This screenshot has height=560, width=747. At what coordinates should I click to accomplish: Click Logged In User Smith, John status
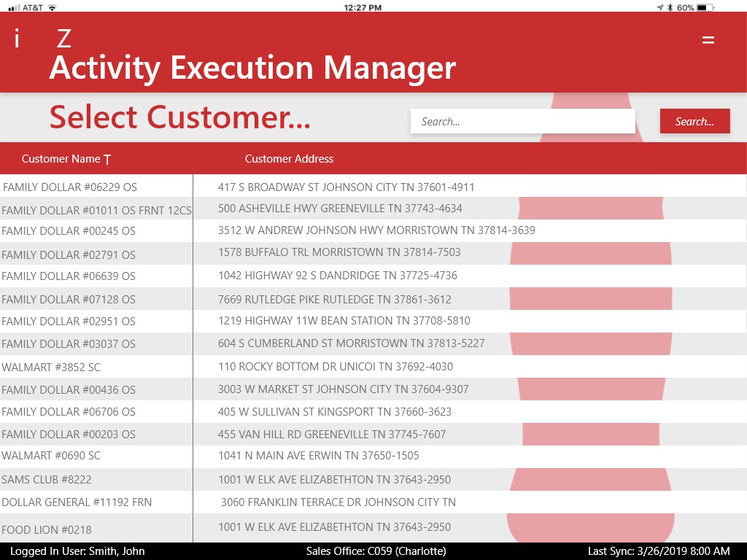tap(77, 551)
